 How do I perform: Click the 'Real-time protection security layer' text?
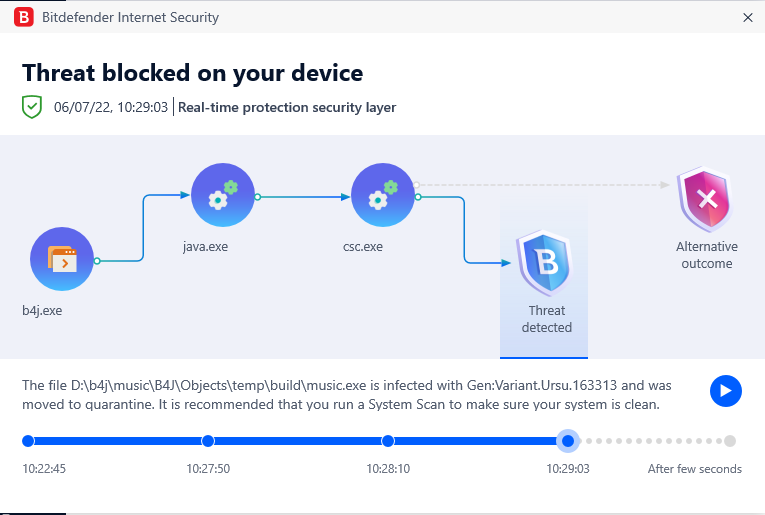pos(287,108)
